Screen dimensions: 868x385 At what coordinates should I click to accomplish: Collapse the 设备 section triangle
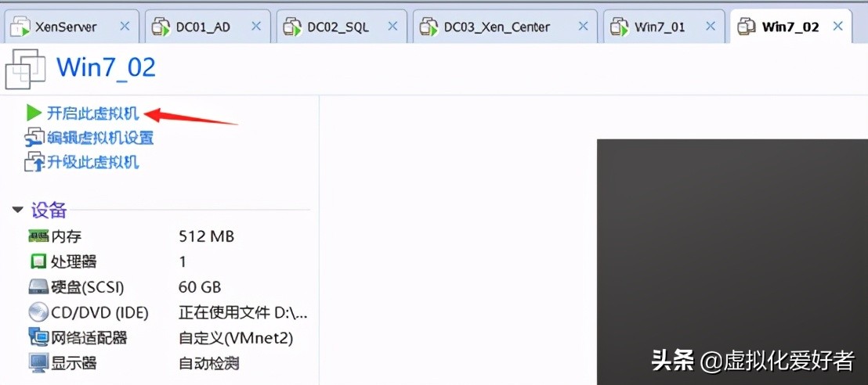click(18, 210)
